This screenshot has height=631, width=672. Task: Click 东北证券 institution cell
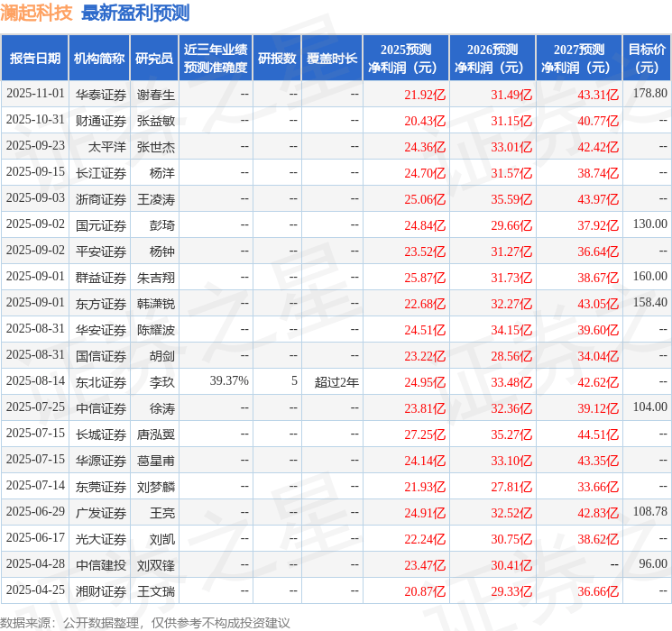(101, 382)
